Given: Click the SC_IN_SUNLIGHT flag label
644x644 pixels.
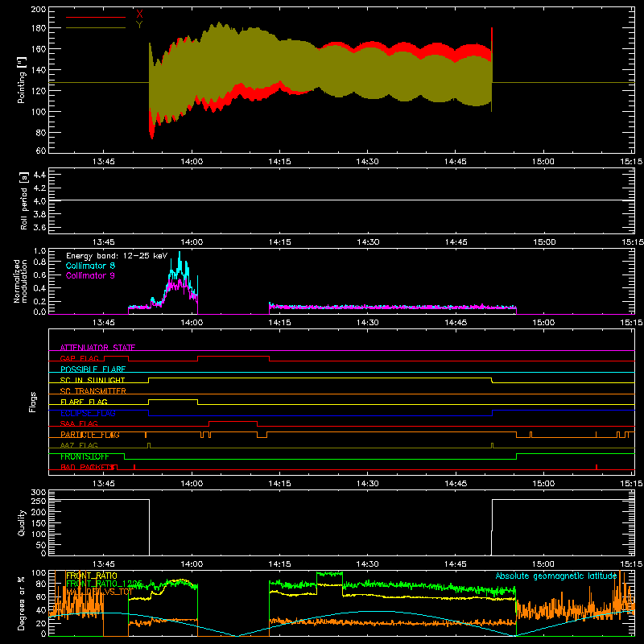Looking at the screenshot, I should pyautogui.click(x=93, y=380).
